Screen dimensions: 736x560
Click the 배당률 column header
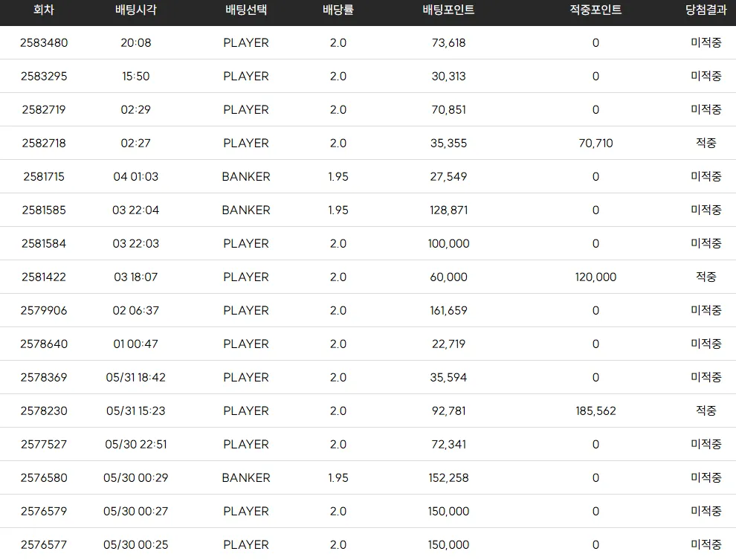pos(338,10)
